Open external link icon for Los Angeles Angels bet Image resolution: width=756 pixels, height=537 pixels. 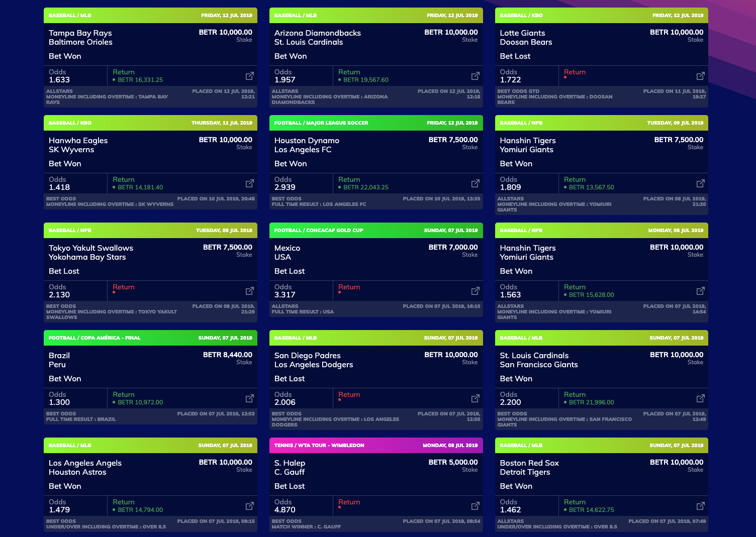point(250,506)
